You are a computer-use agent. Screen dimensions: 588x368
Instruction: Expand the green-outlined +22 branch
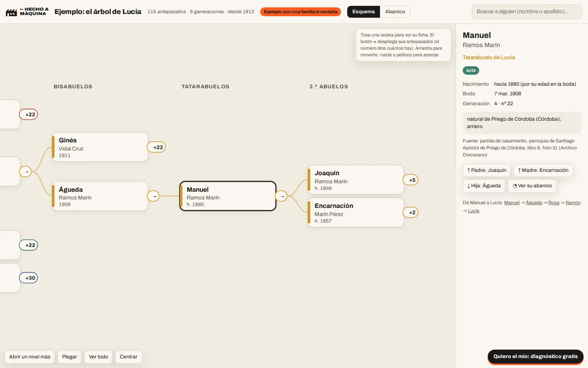(29, 245)
